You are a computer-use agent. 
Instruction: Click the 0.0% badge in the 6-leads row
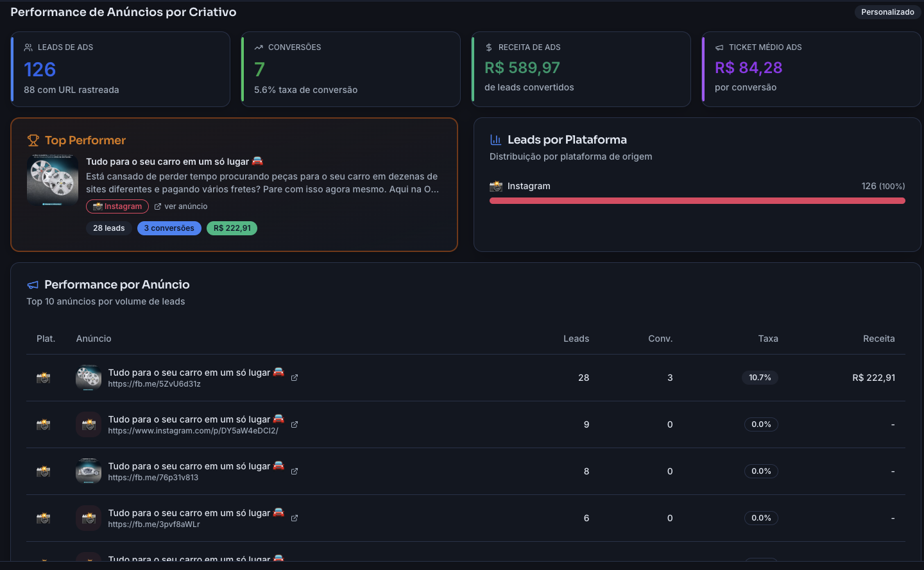[x=761, y=518]
